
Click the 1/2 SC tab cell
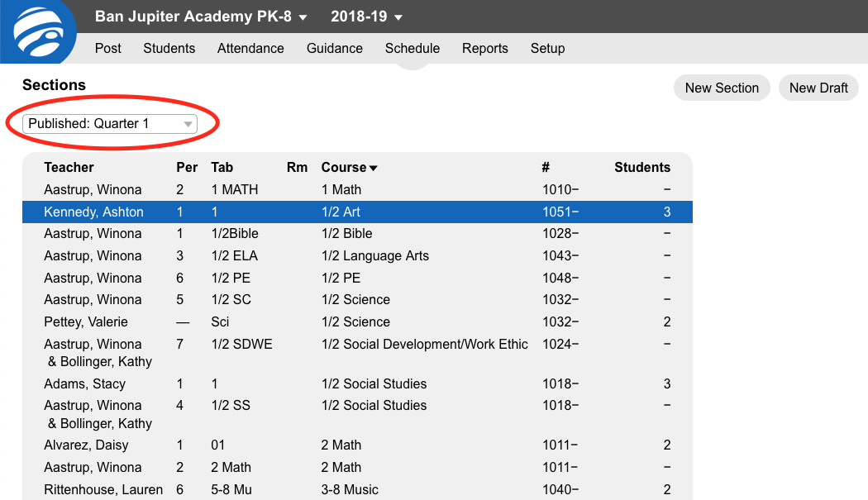pyautogui.click(x=231, y=299)
